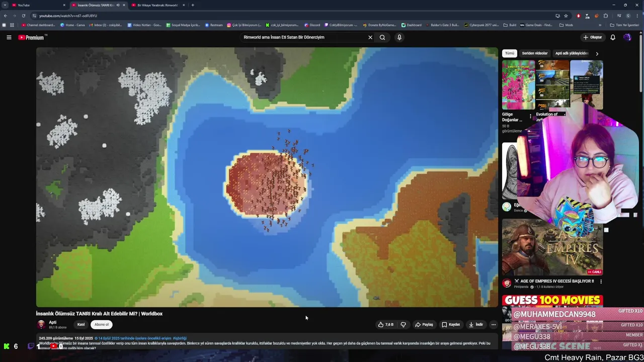Screen dimensions: 644x362
Task: Like the video (7,6 B)
Action: pos(386,325)
